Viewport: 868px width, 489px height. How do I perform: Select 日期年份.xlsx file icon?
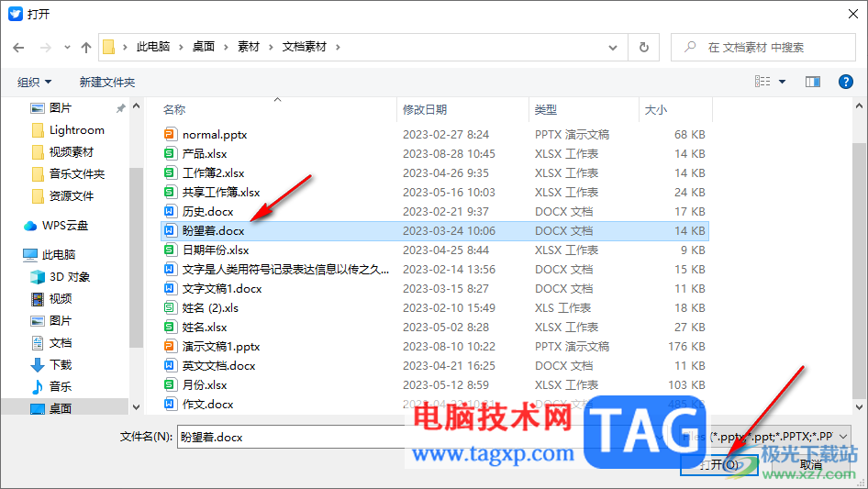(170, 250)
